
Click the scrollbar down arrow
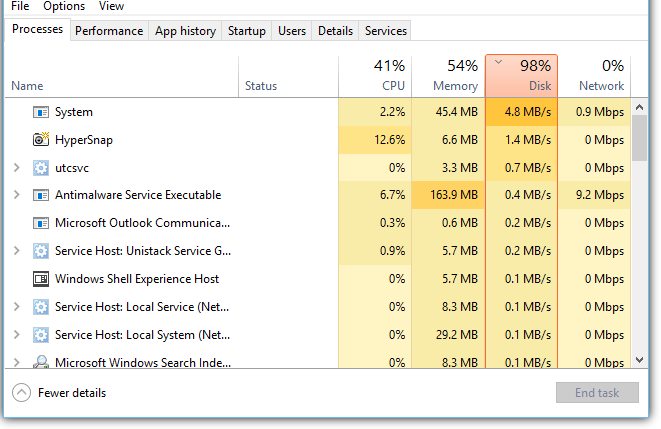(640, 360)
